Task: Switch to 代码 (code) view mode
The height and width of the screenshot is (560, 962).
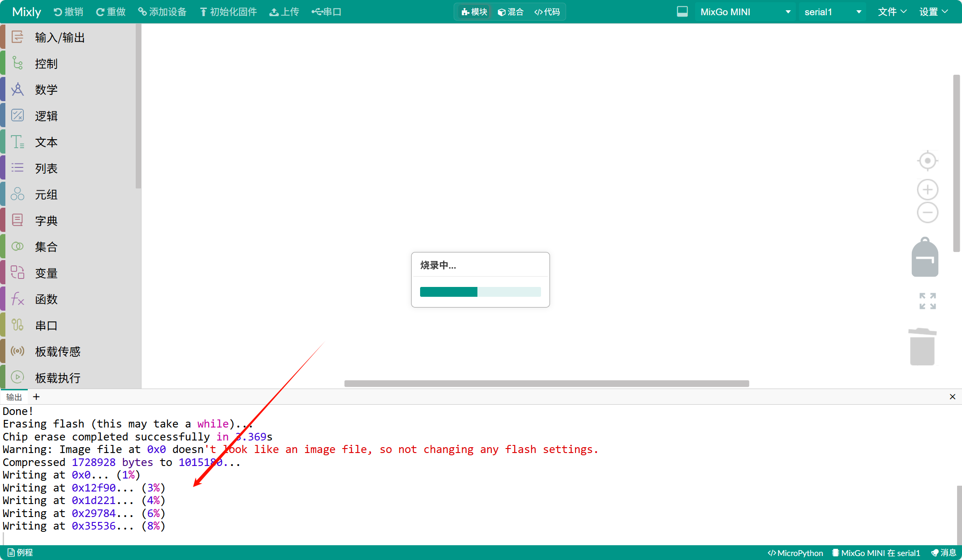Action: click(547, 12)
